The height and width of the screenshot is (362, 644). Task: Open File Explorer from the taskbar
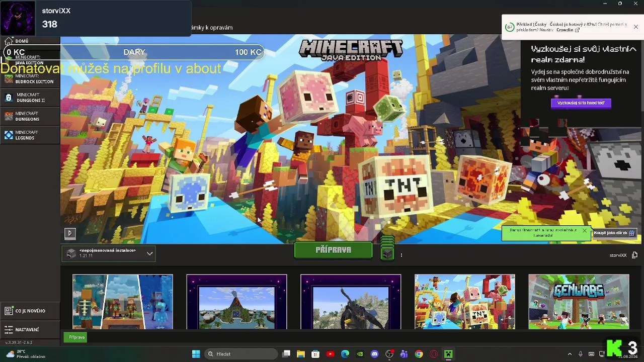[301, 354]
